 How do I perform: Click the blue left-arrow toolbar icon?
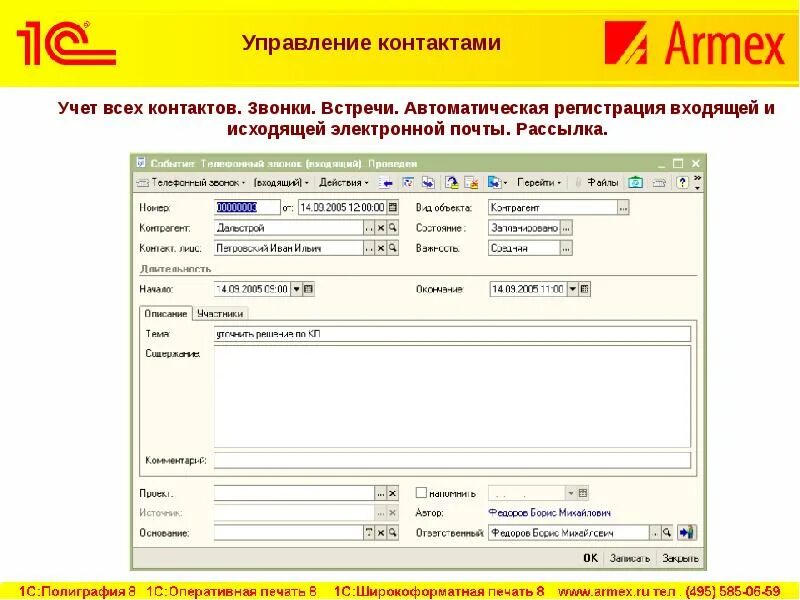pos(386,183)
